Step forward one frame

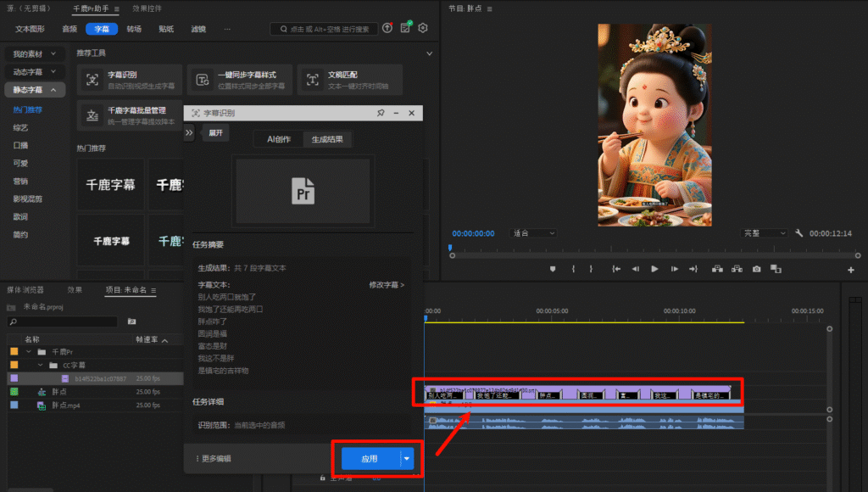click(x=674, y=269)
